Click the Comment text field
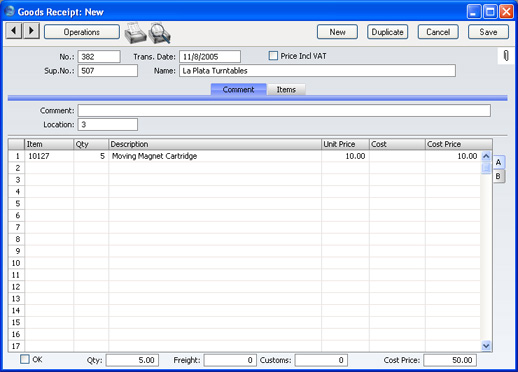 (284, 111)
